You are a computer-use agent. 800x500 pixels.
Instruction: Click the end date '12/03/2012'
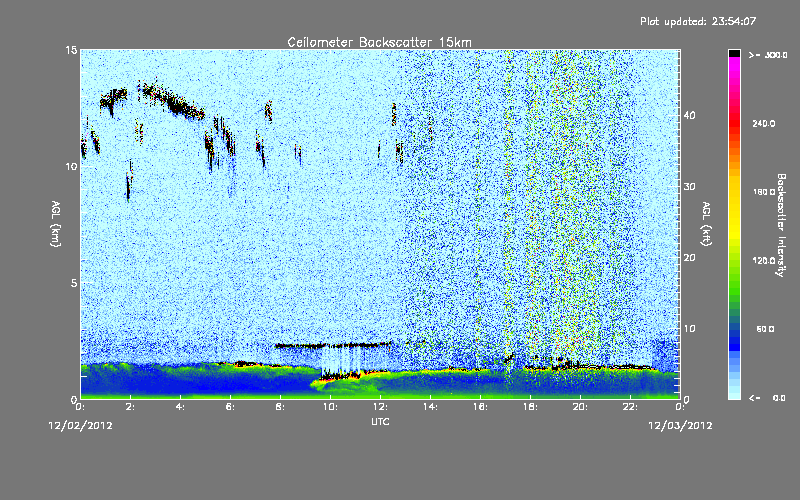click(x=680, y=426)
